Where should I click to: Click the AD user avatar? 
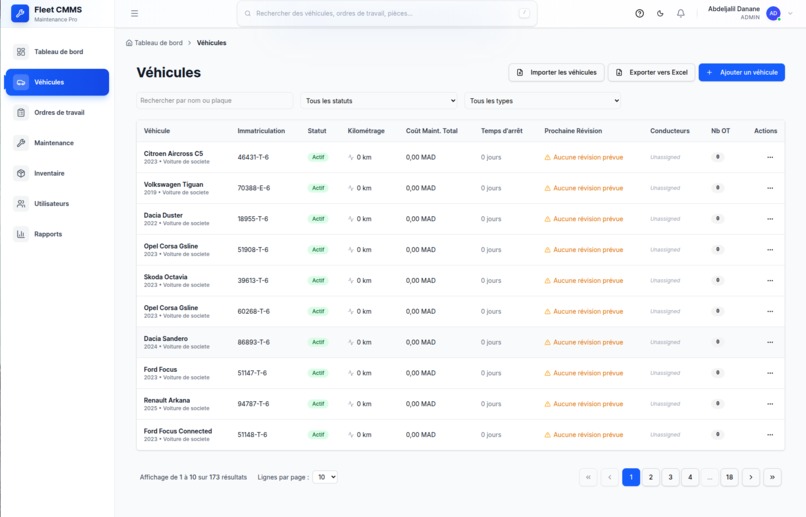coord(773,13)
